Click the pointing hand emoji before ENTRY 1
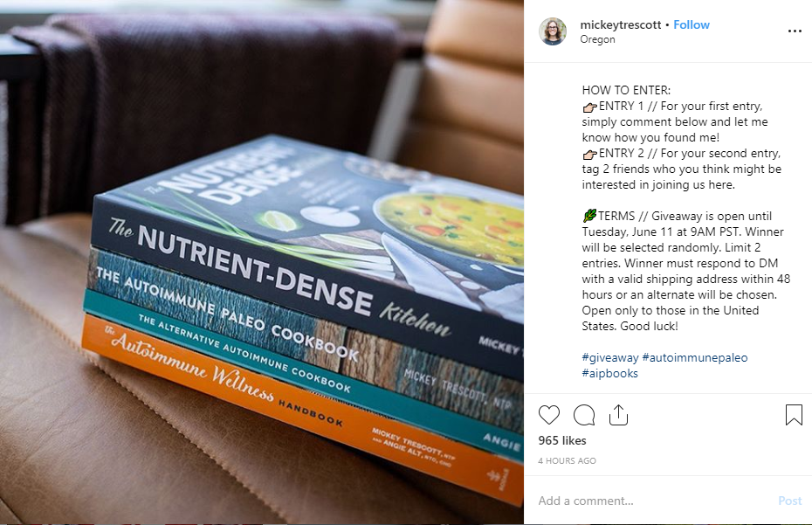Viewport: 812px width, 525px height. (590, 107)
